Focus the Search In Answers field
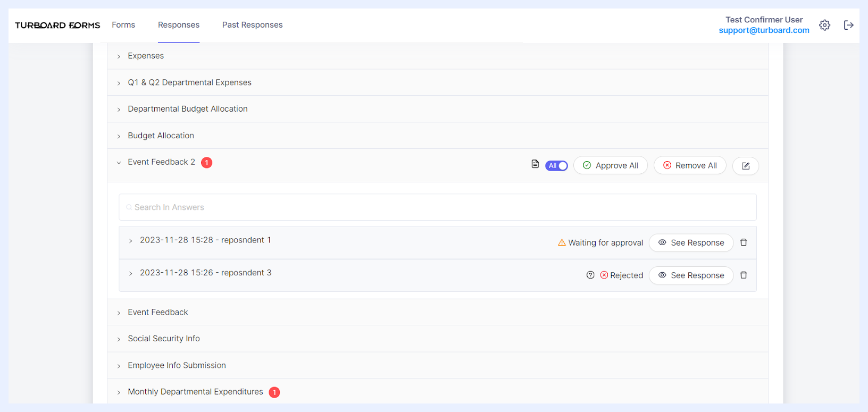Screen dimensions: 868x412 click(x=437, y=207)
